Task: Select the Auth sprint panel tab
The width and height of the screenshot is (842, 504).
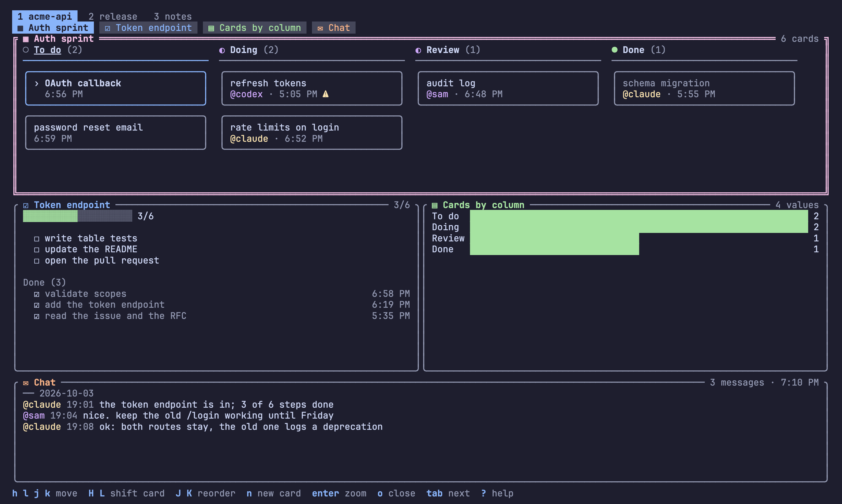Action: [x=53, y=28]
